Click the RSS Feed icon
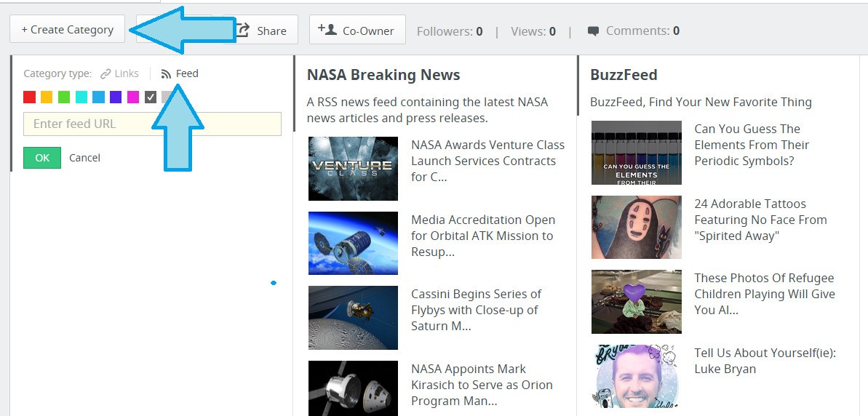 coord(166,73)
